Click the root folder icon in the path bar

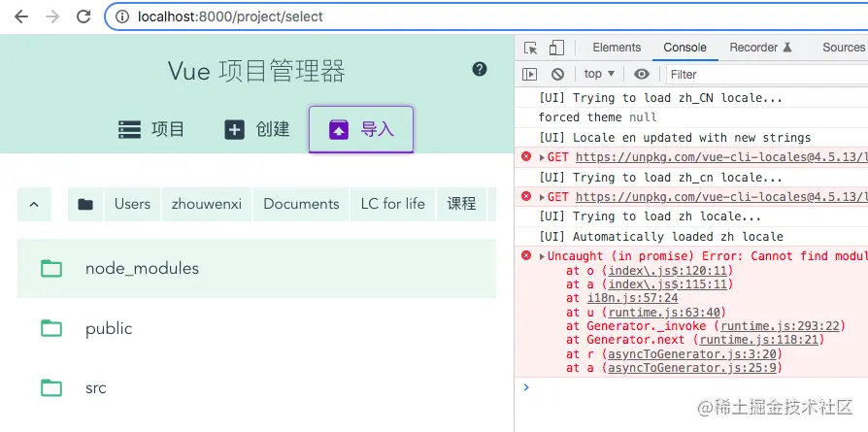coord(85,205)
